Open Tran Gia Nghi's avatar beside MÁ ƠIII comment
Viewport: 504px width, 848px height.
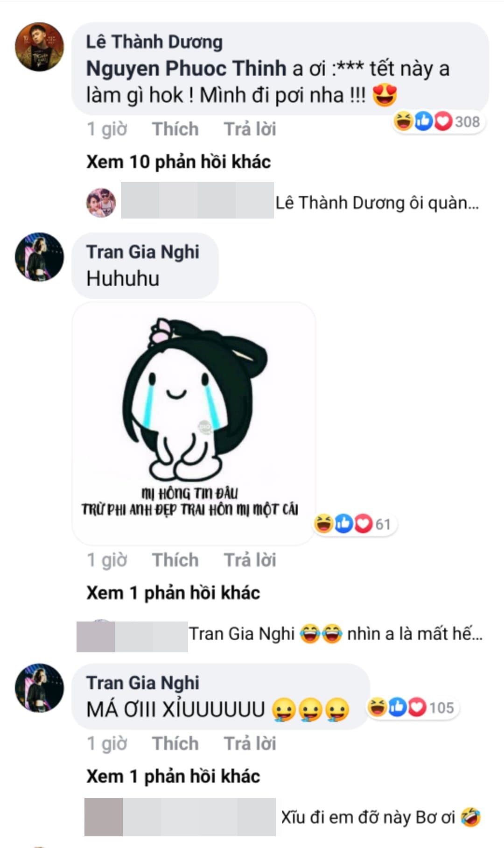pyautogui.click(x=39, y=687)
